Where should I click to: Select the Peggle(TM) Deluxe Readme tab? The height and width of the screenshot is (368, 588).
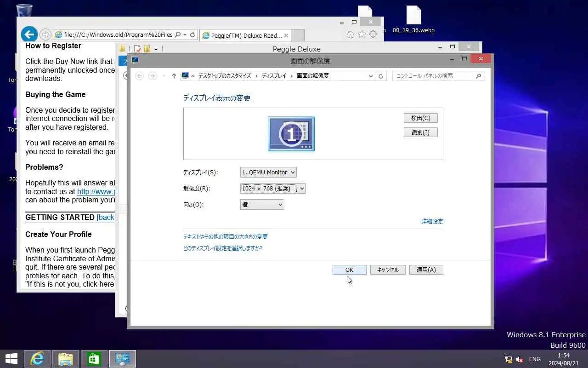(245, 35)
